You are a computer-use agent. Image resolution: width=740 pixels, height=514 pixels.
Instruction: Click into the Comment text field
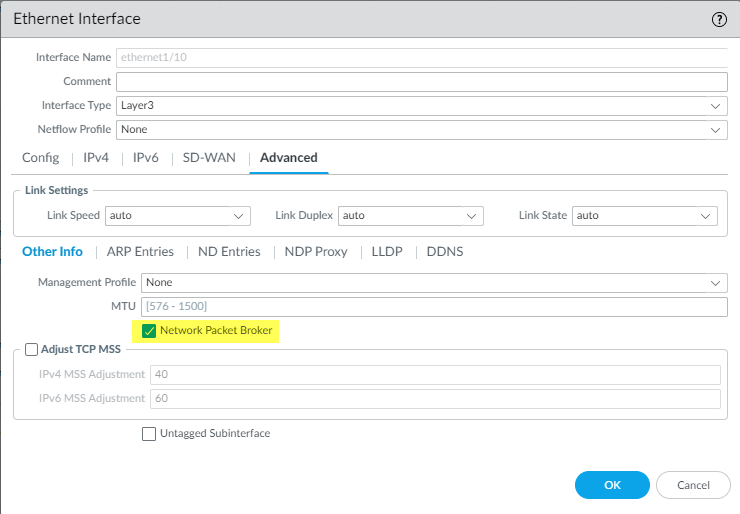coord(421,82)
